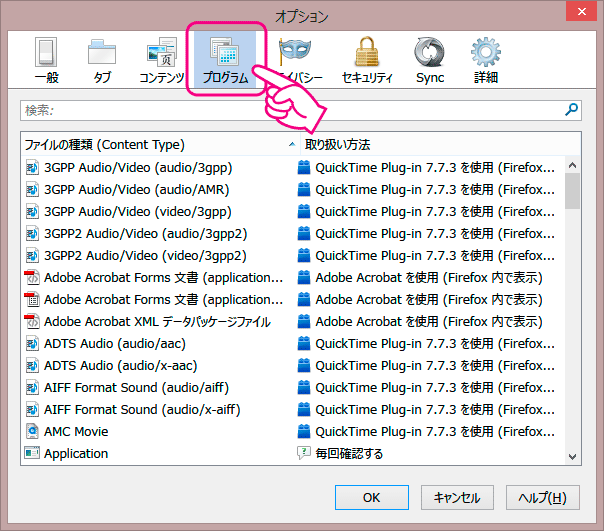This screenshot has width=604, height=531.
Task: Select the Application content type row
Action: coord(293,453)
